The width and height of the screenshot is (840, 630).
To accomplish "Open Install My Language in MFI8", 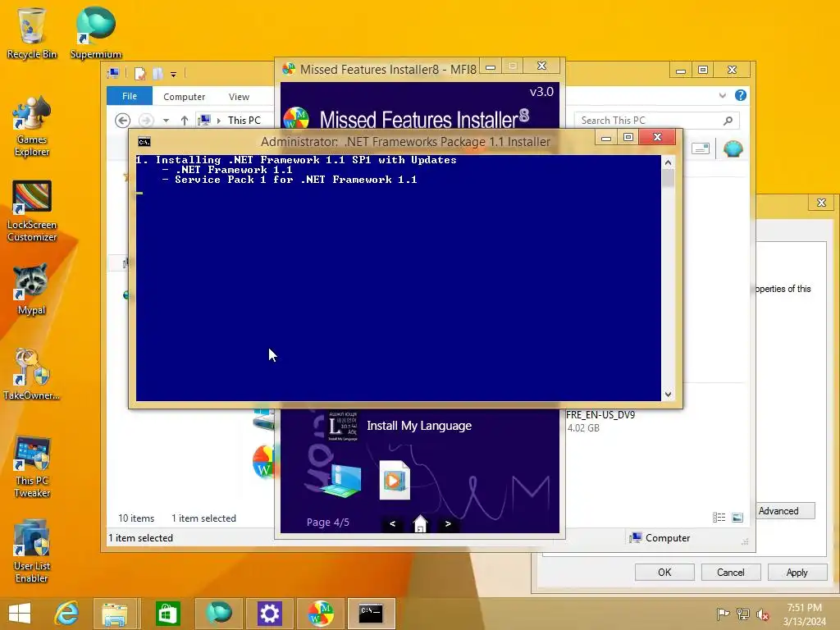I will tap(419, 426).
